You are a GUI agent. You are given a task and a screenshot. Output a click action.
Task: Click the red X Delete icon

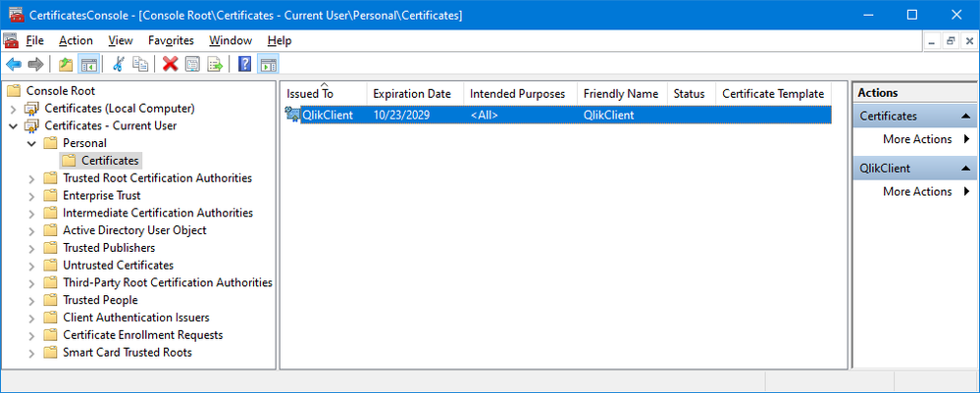coord(170,64)
